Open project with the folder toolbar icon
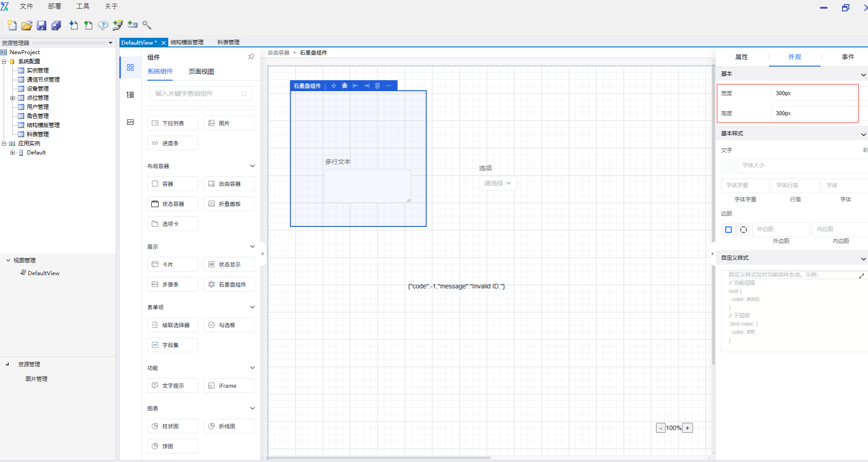The height and width of the screenshot is (462, 868). 27,26
